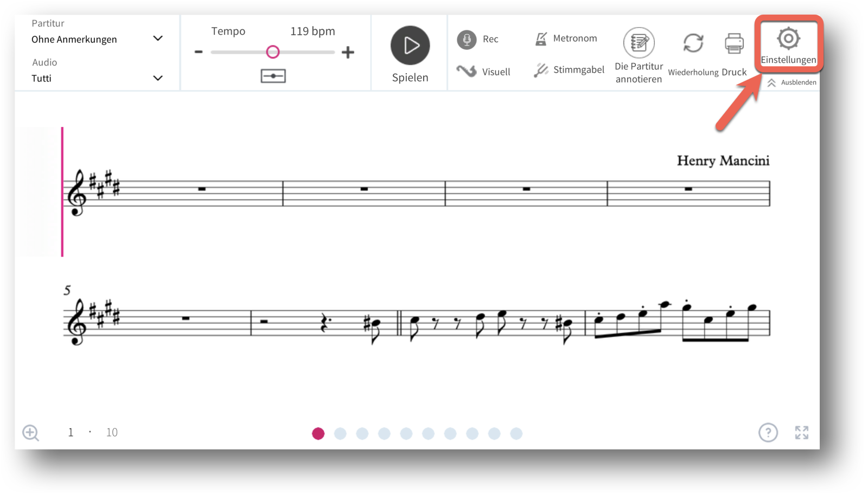The height and width of the screenshot is (494, 868).
Task: Go to the second page dot
Action: pos(340,433)
